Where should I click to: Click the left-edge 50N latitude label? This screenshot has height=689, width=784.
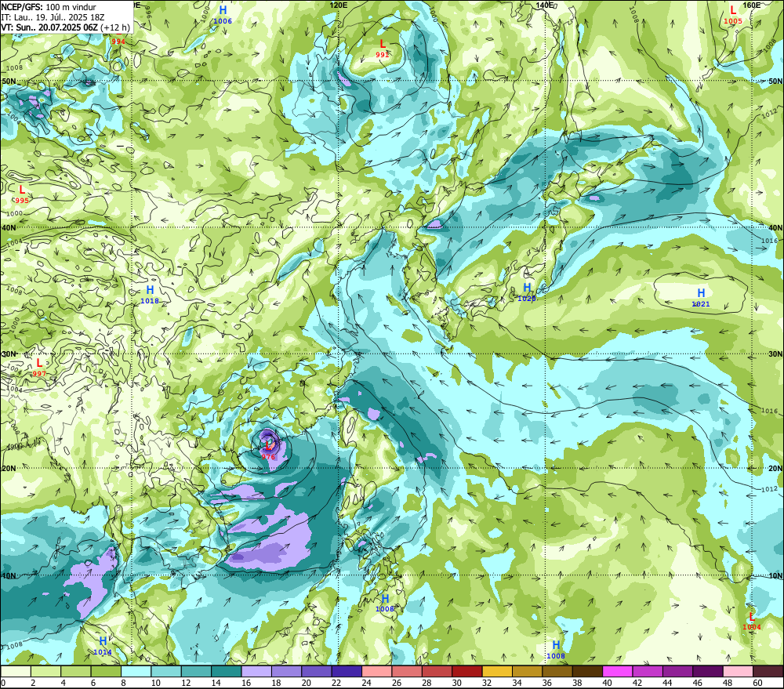tap(9, 81)
